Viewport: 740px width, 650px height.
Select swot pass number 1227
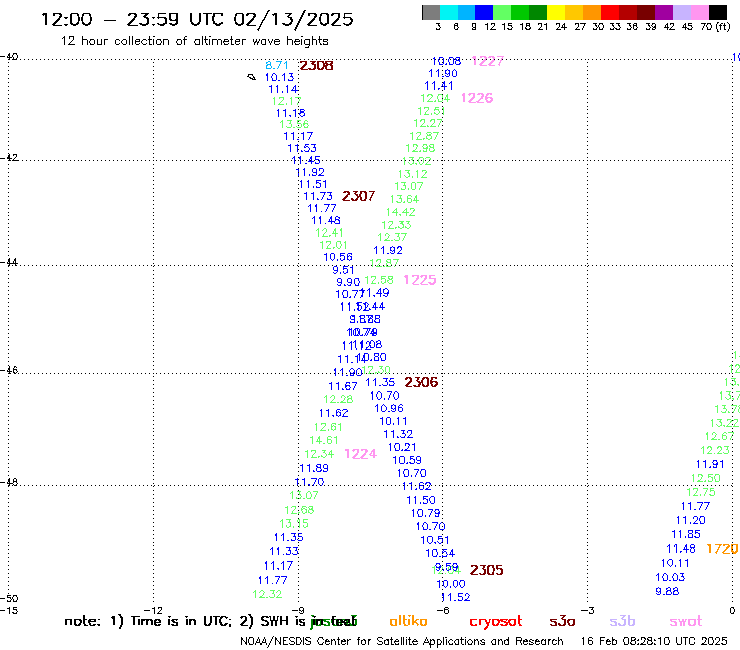(488, 61)
